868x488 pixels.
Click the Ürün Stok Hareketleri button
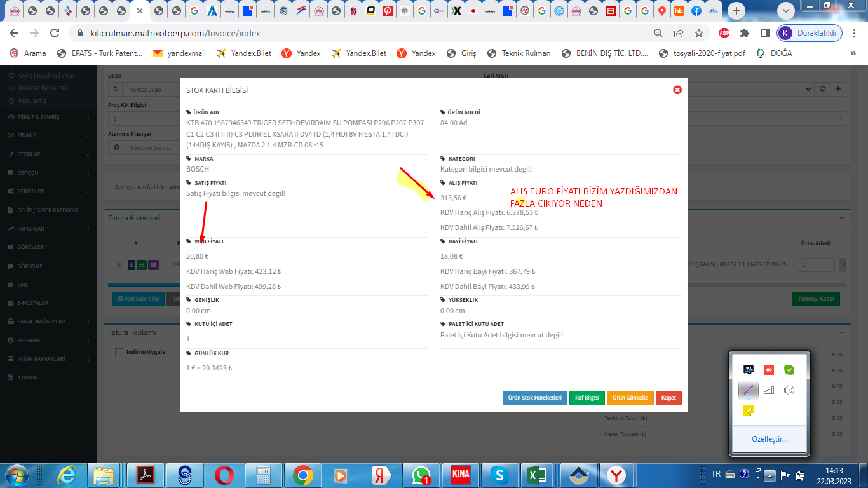(534, 398)
